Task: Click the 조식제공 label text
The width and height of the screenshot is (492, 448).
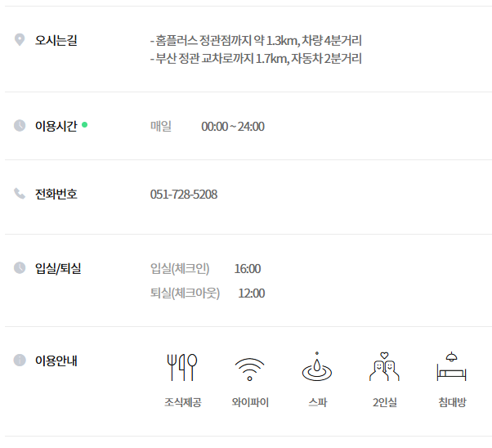Action: point(183,402)
